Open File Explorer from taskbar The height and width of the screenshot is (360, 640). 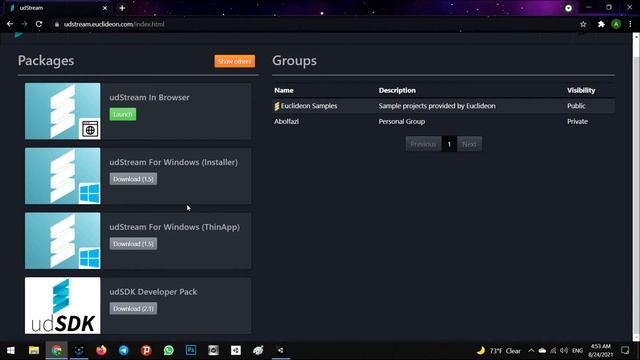click(34, 350)
